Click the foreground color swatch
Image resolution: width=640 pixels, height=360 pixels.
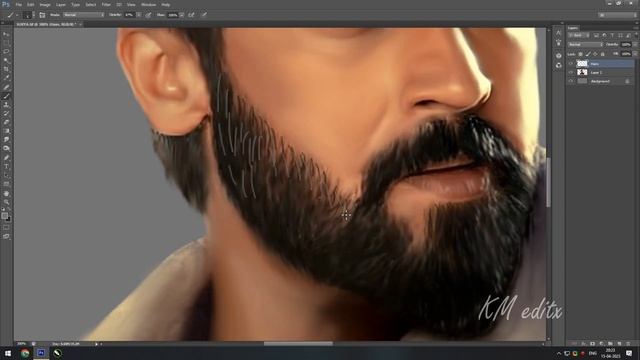(x=4, y=216)
